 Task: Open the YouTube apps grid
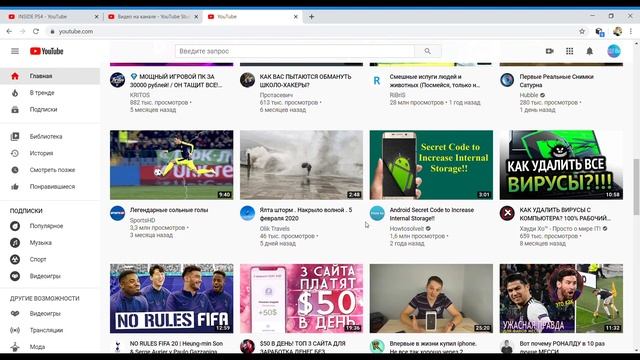coord(569,51)
